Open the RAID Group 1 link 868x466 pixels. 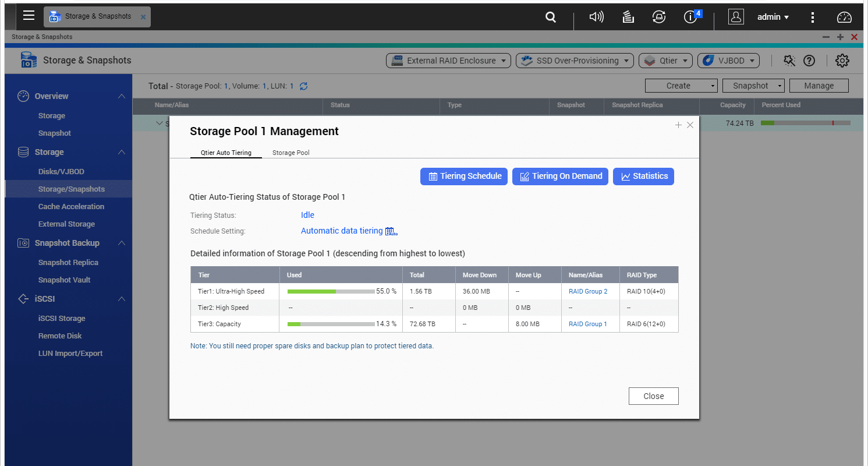coord(588,324)
